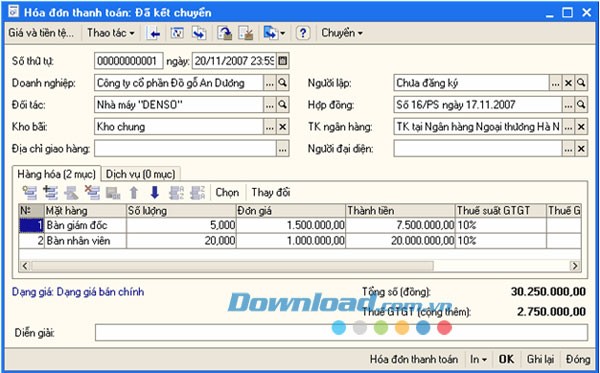The width and height of the screenshot is (600, 373).
Task: Click the Thành tiền column header
Action: coord(400,211)
